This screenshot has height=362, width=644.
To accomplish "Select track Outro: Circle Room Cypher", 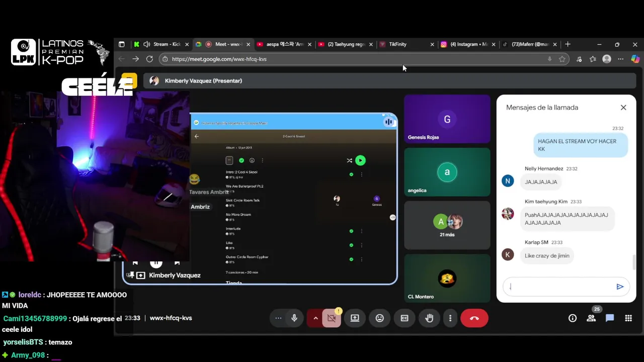I will [247, 257].
